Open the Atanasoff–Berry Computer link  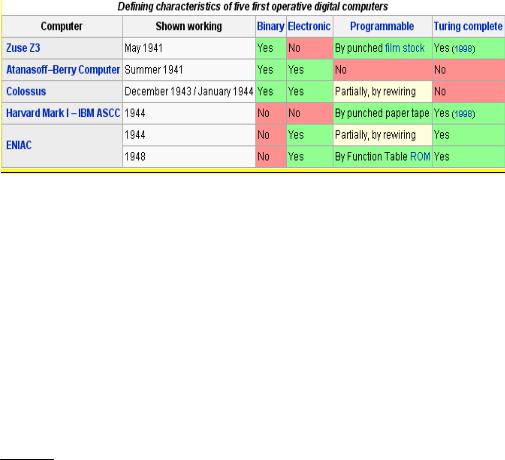63,70
